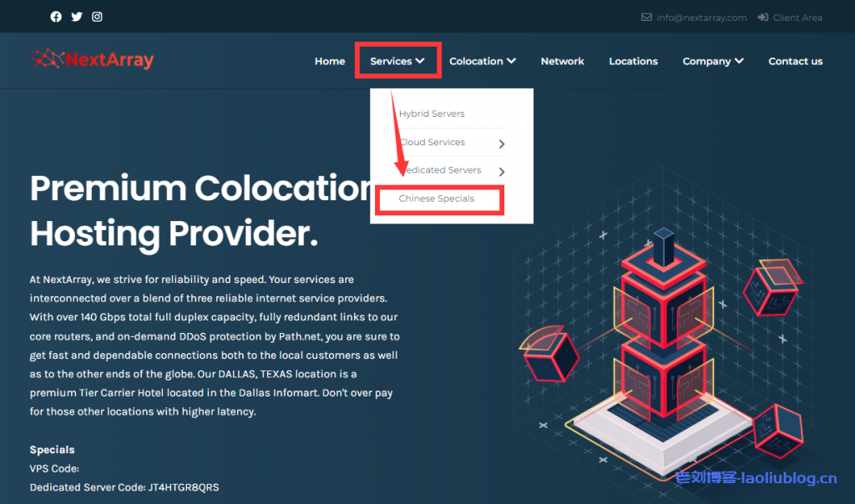
Task: Expand the Dedicated Servers submenu arrow
Action: 501,172
